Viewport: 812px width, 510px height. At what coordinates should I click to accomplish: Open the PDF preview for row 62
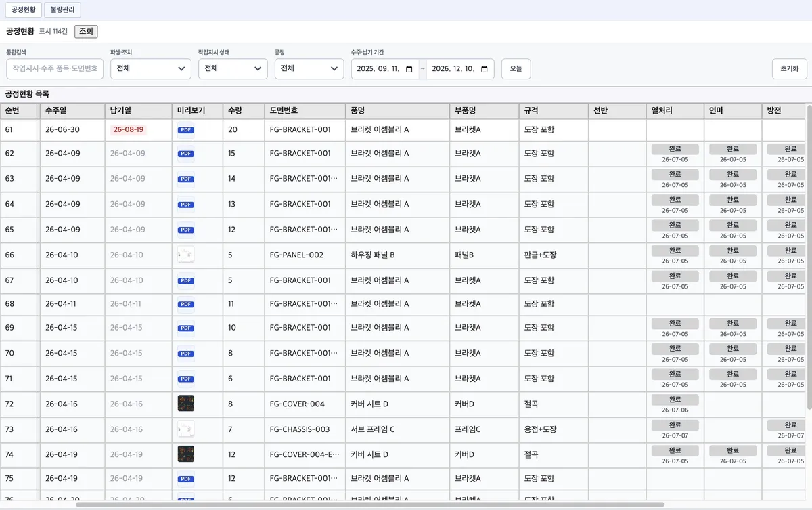tap(185, 154)
